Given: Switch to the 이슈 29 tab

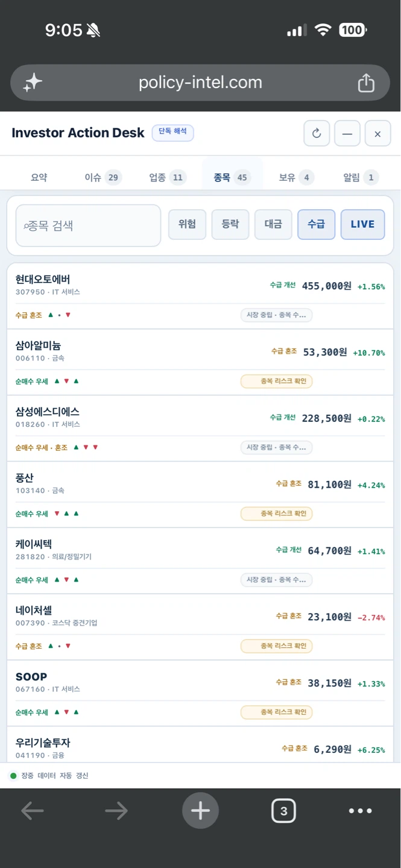Looking at the screenshot, I should (x=103, y=177).
